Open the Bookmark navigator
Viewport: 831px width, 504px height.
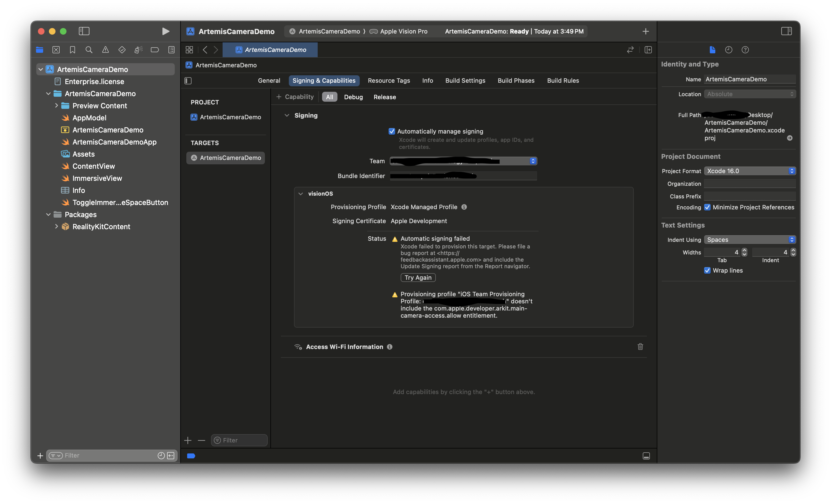tap(73, 50)
